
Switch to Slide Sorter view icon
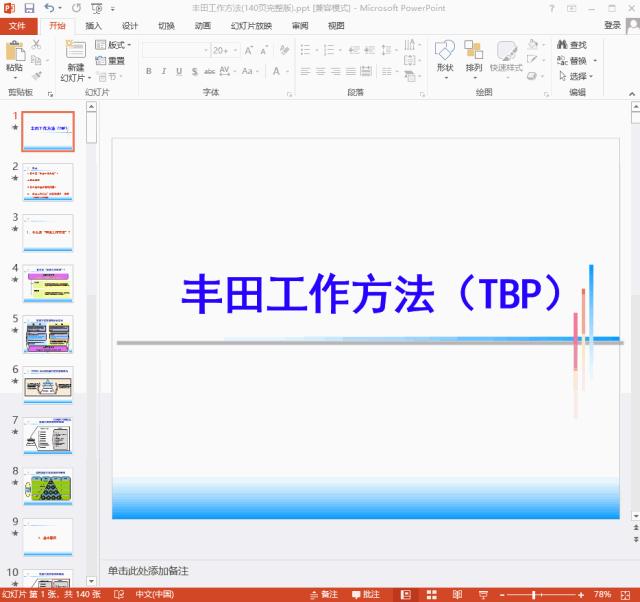431,595
